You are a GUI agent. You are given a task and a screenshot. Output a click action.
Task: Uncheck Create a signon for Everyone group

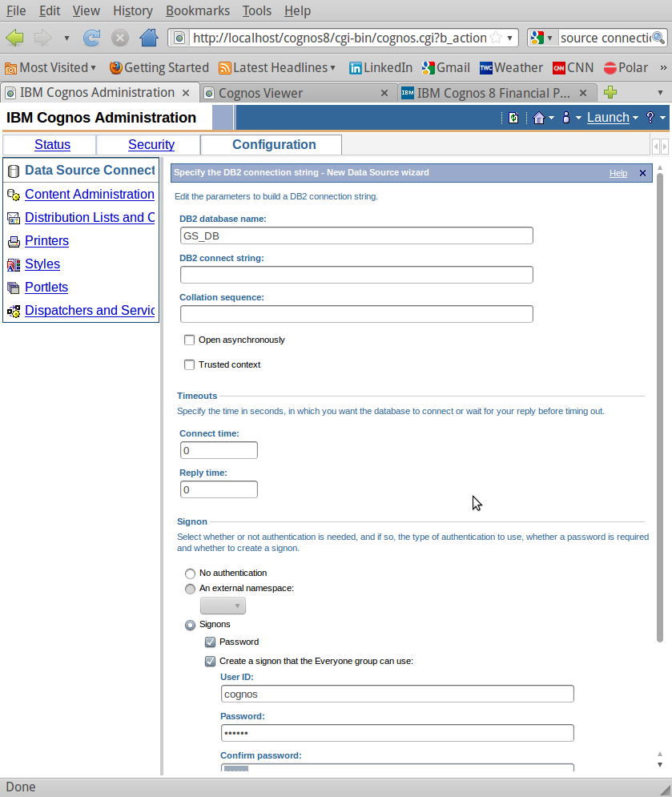point(210,662)
